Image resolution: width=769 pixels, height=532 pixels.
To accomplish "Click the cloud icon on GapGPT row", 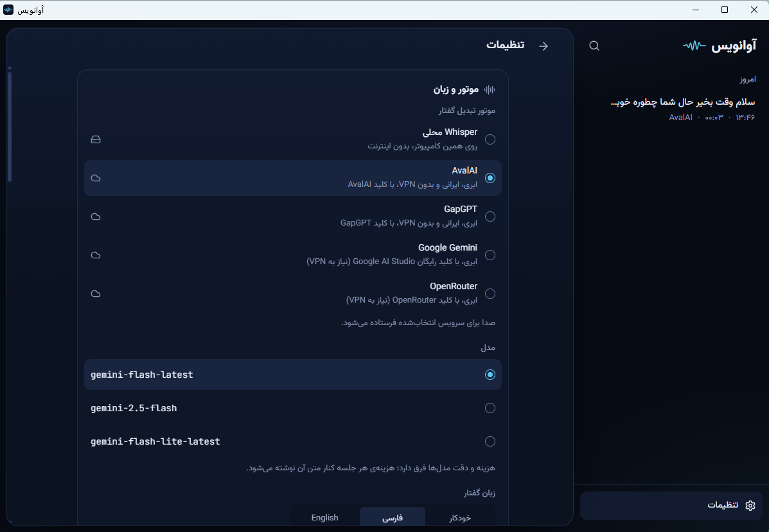I will [x=96, y=217].
